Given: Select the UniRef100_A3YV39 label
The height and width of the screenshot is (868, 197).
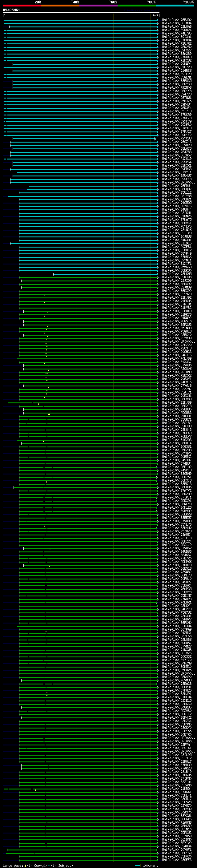Looking at the screenshot, I should pos(177,338).
